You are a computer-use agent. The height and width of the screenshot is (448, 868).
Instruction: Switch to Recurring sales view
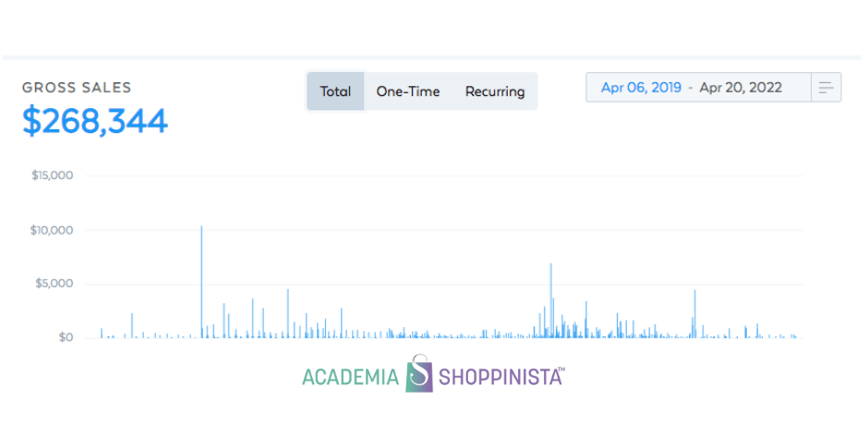click(495, 91)
